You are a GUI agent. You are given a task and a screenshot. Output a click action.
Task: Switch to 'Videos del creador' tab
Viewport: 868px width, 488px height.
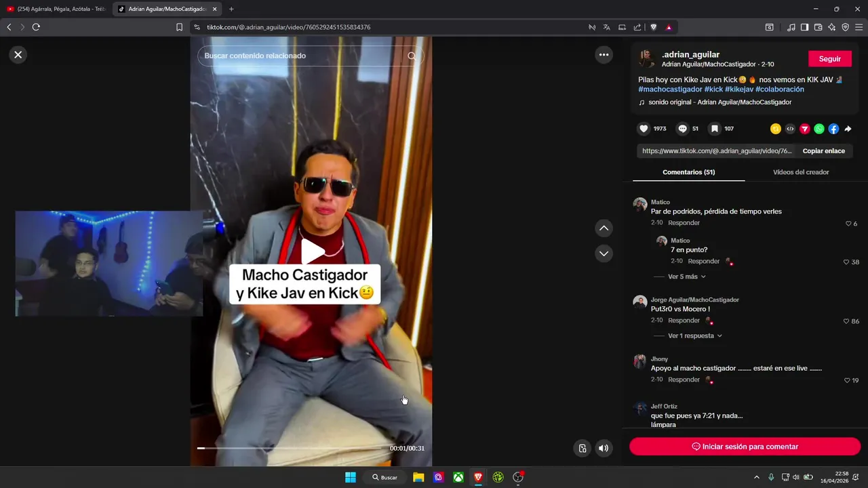801,172
